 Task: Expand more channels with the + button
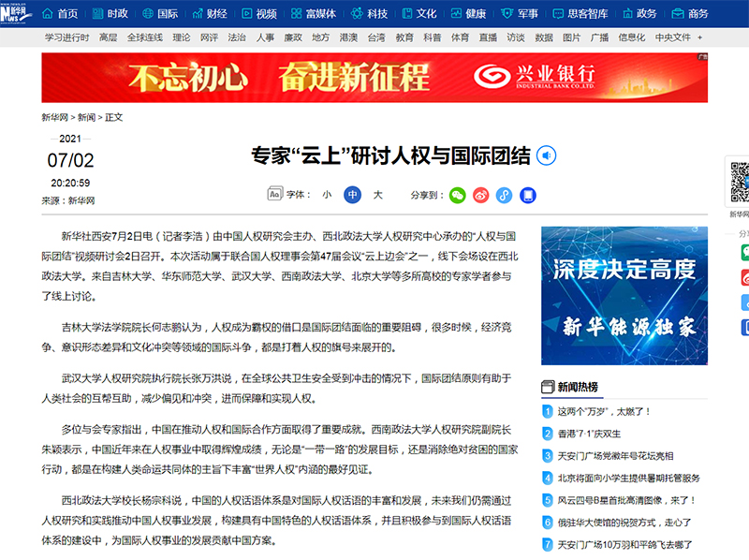pos(699,37)
